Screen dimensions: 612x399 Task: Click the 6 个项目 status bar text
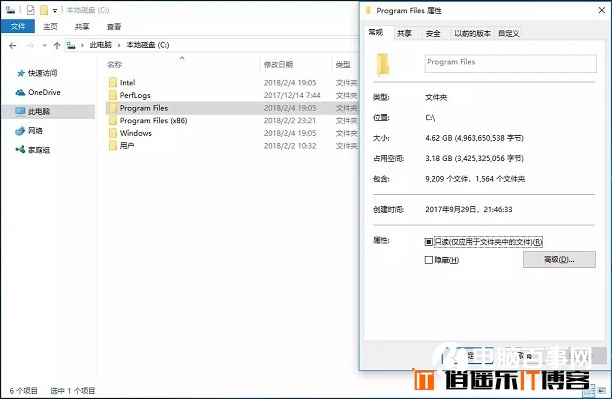[23, 390]
